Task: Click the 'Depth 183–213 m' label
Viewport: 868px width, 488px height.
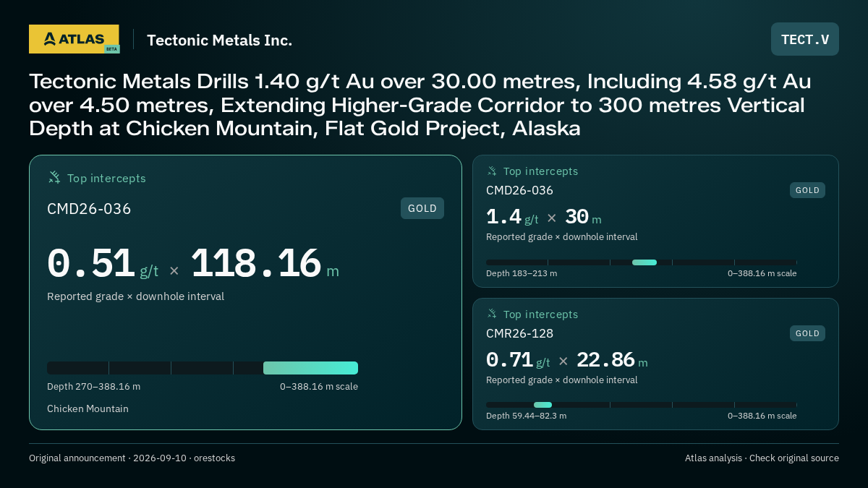Action: click(522, 273)
